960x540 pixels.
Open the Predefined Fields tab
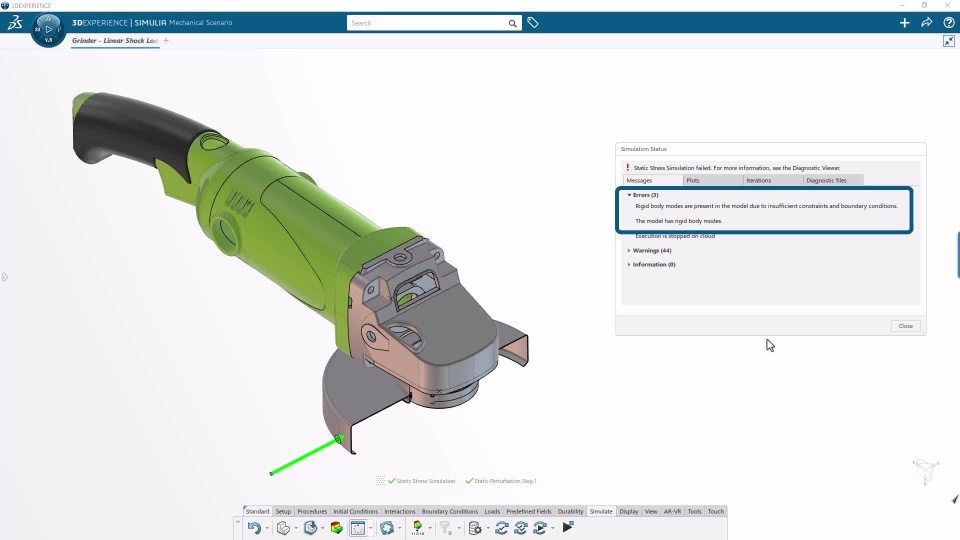(529, 511)
